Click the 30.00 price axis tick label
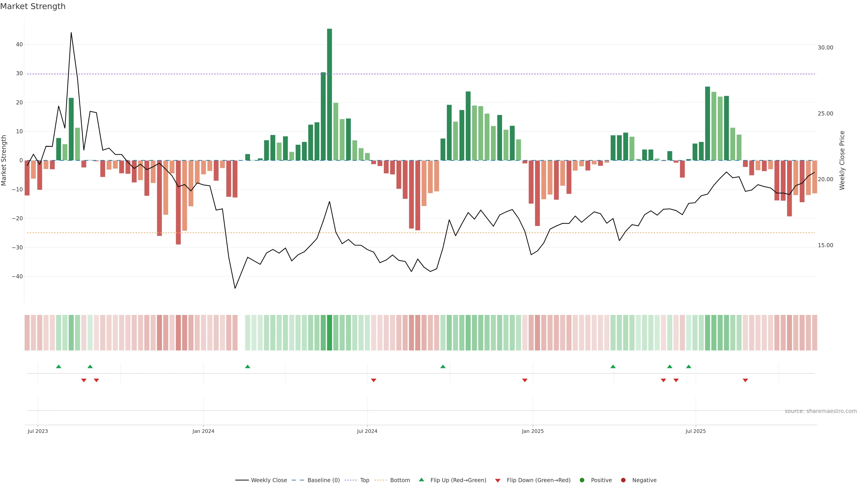Screen dimensions: 868x488 click(825, 47)
